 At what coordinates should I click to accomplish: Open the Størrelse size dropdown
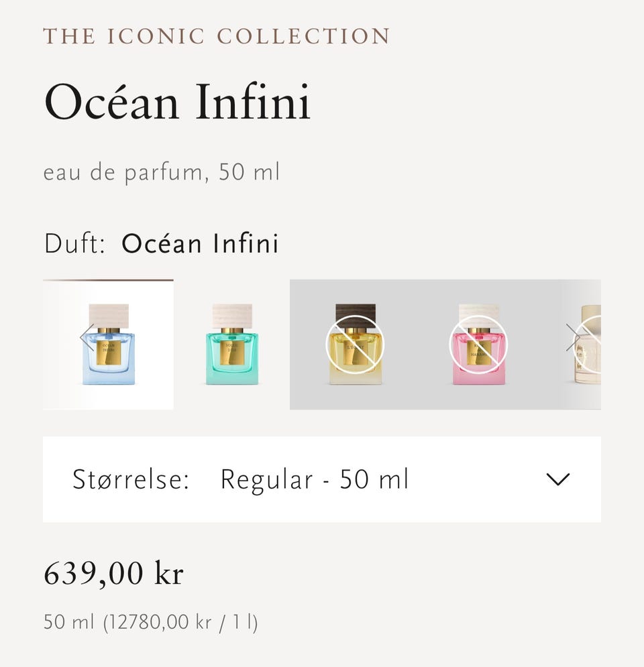322,479
